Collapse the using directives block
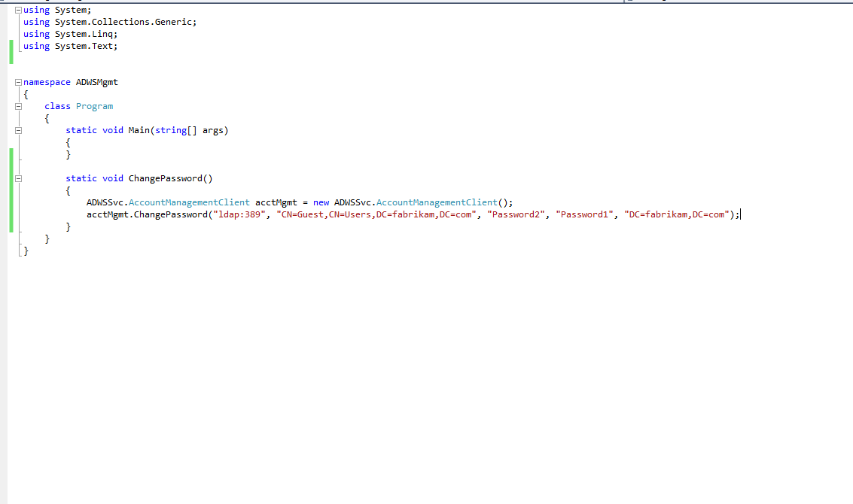853x504 pixels. [x=17, y=10]
